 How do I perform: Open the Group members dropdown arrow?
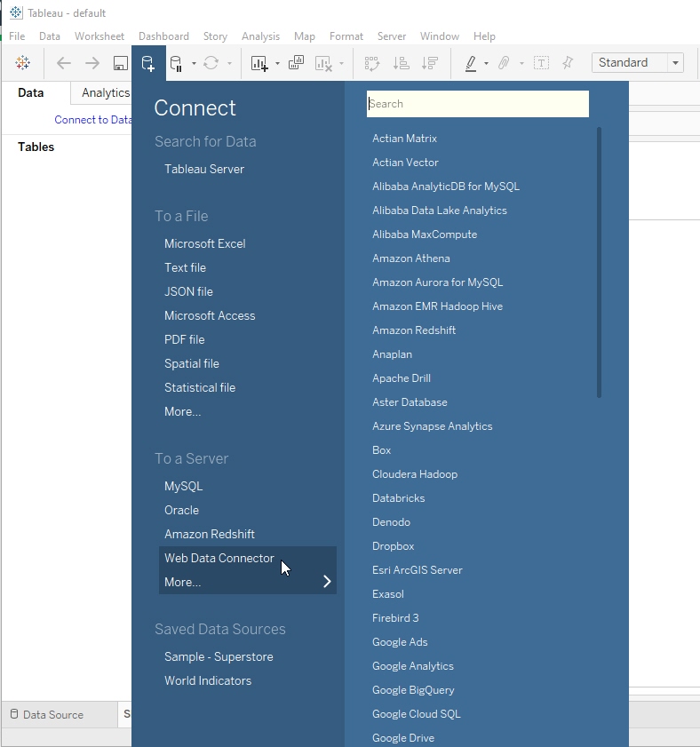click(x=521, y=63)
